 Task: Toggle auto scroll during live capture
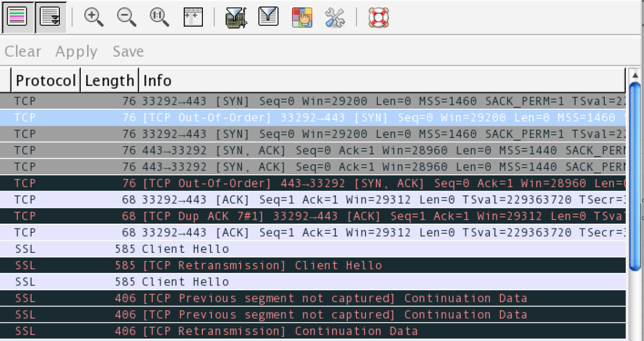[50, 17]
